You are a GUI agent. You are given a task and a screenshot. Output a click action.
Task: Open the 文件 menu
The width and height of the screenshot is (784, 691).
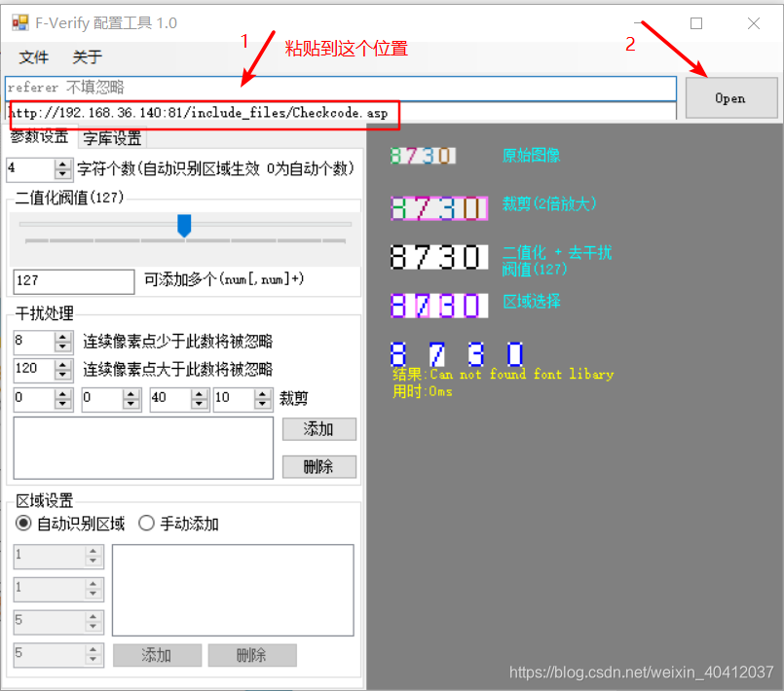pos(34,56)
